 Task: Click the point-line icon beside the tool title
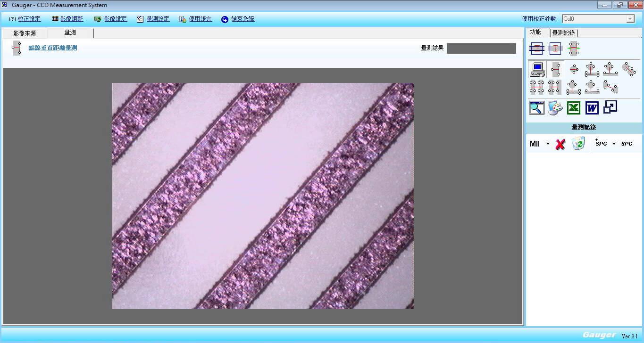pyautogui.click(x=17, y=48)
